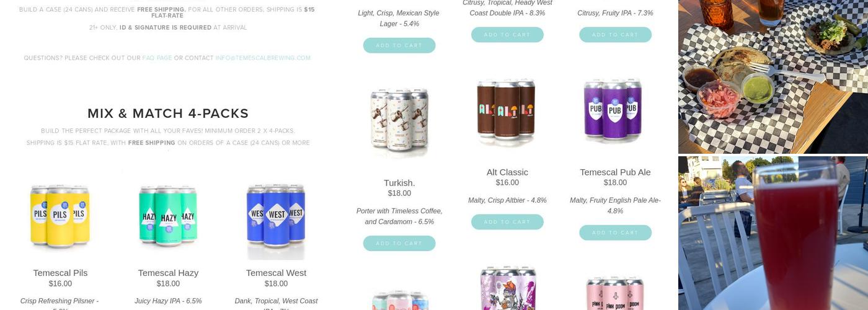This screenshot has width=868, height=310.
Task: Open the Temescal Hazy product title
Action: pos(168,273)
